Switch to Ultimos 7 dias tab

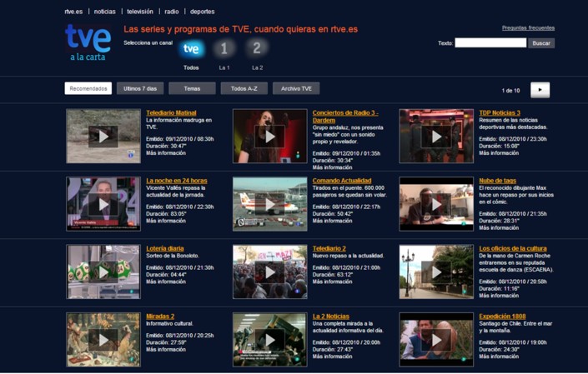[140, 89]
